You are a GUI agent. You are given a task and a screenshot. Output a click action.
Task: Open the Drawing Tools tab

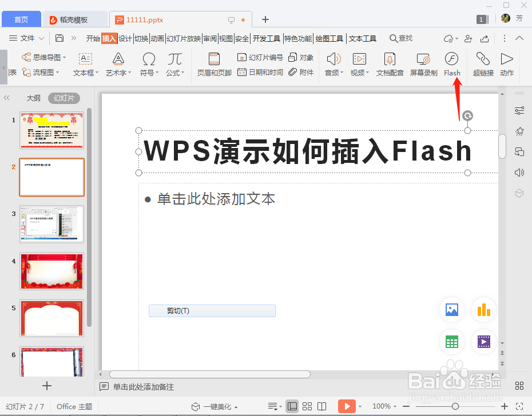pos(329,39)
